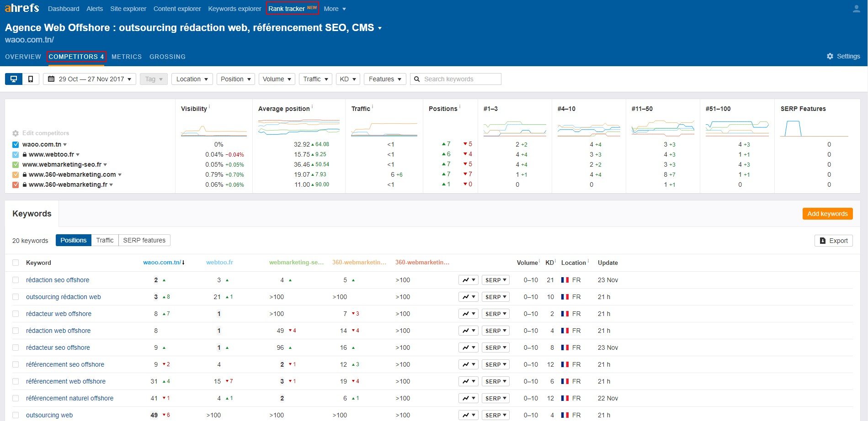Show the Traffic keywords view
Screen dimensions: 868x421
[105, 240]
